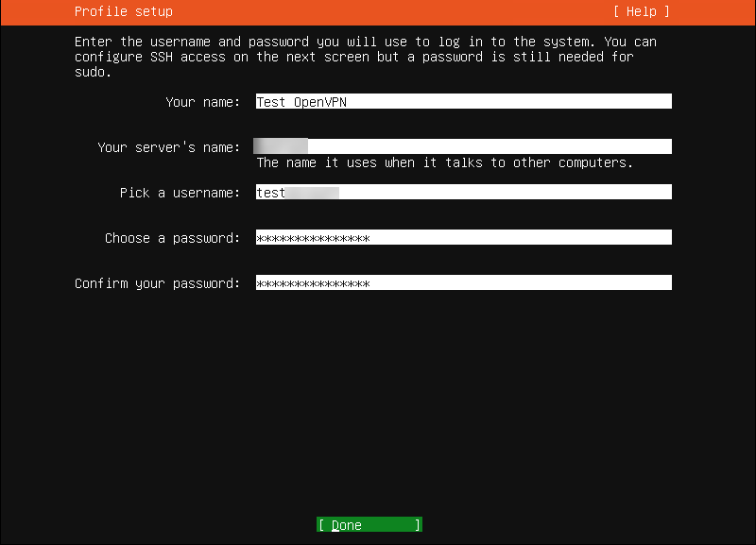This screenshot has height=545, width=756.
Task: Focus the Your server's name field
Action: (463, 146)
